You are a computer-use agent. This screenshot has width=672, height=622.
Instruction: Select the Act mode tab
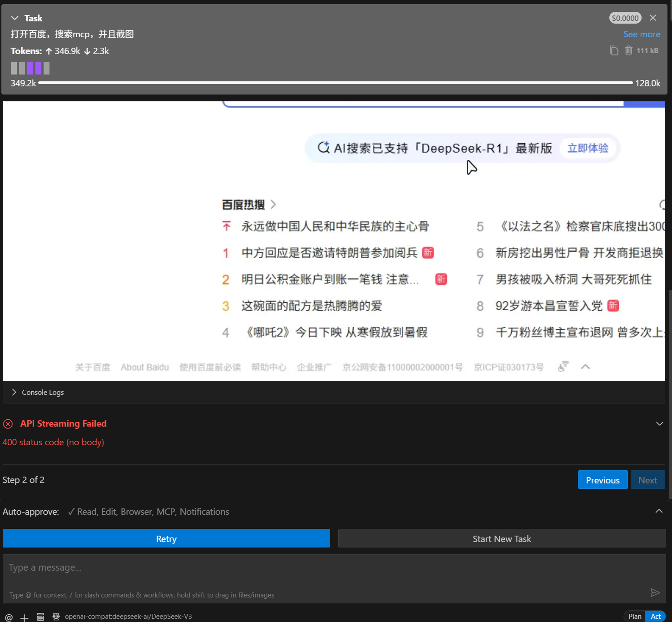[x=655, y=616]
